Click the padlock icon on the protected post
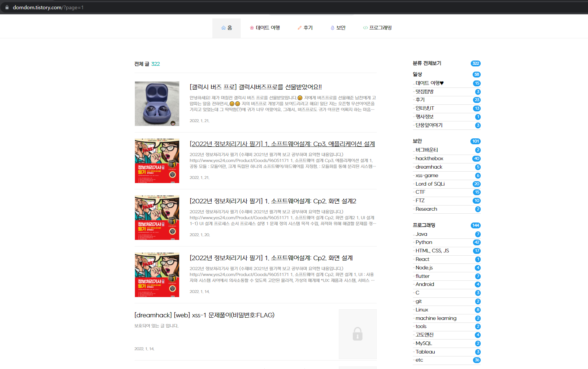 tap(358, 334)
